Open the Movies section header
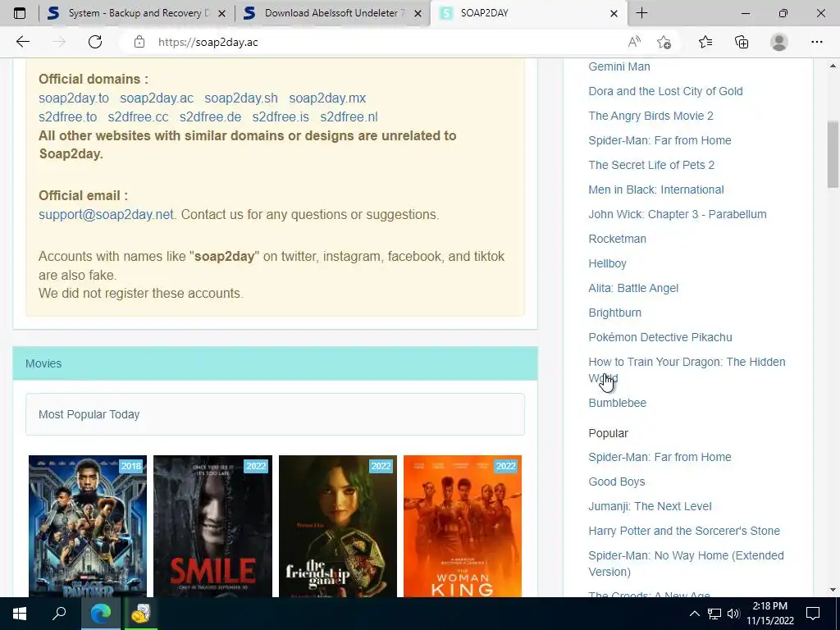This screenshot has width=840, height=630. point(275,363)
